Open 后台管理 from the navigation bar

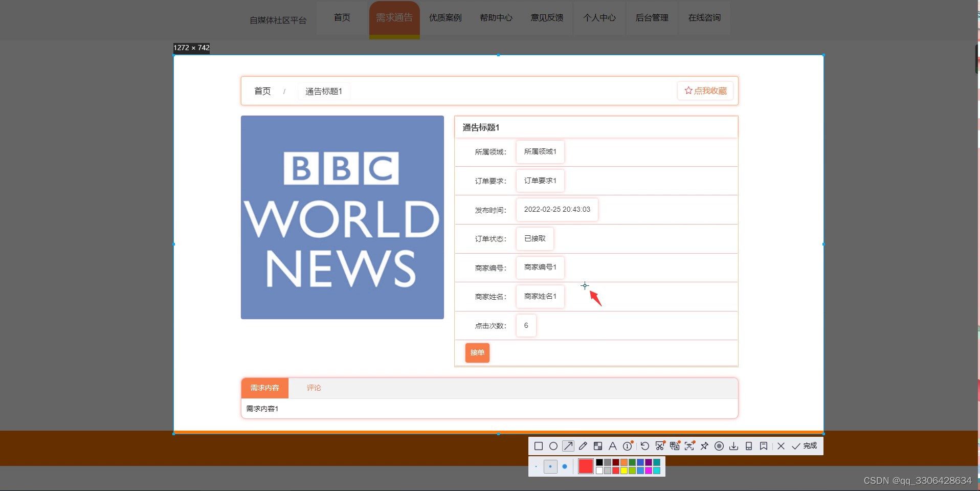[x=652, y=18]
